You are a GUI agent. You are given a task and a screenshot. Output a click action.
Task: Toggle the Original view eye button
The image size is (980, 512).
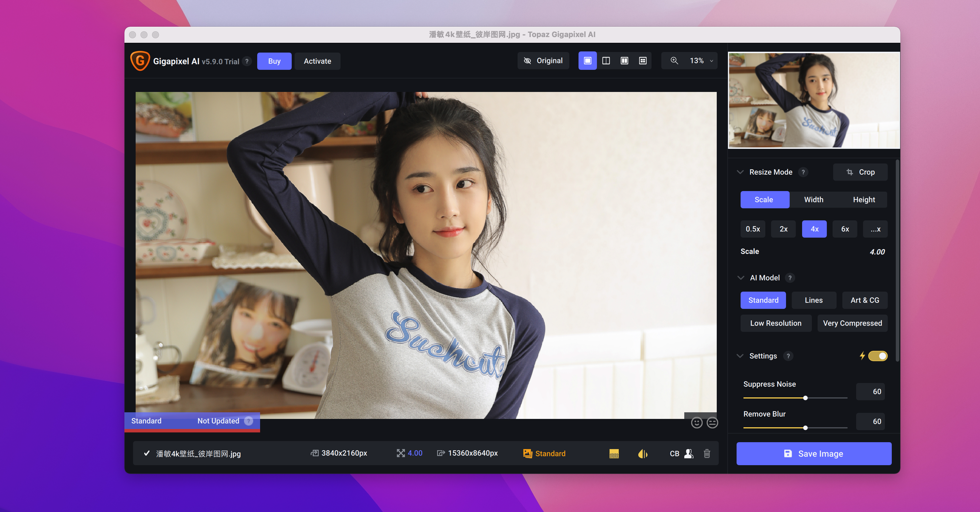(x=543, y=61)
